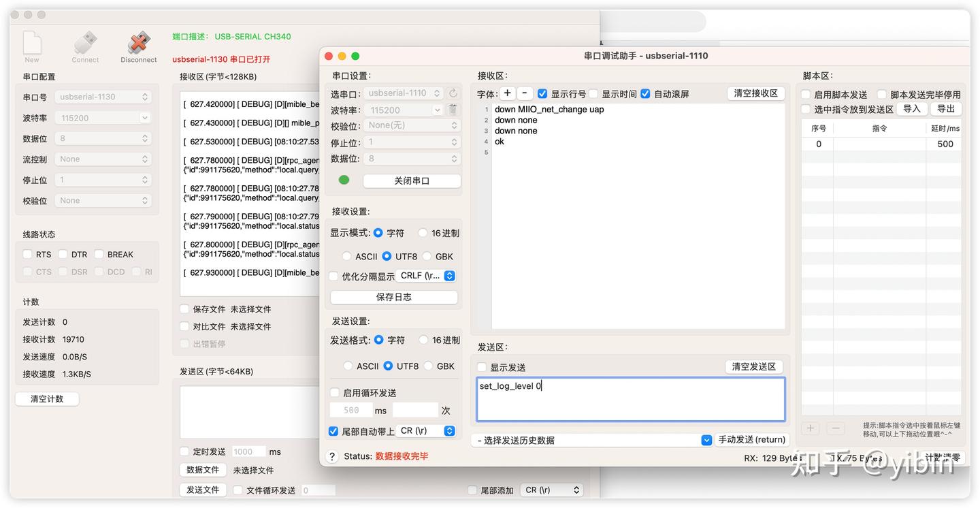
Task: Click the 导入 script button
Action: tap(912, 109)
